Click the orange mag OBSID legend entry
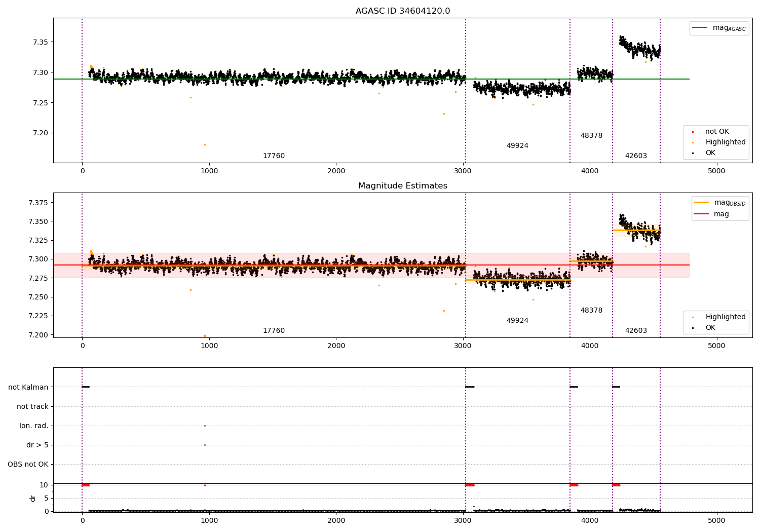This screenshot has height=532, width=760. click(x=719, y=203)
